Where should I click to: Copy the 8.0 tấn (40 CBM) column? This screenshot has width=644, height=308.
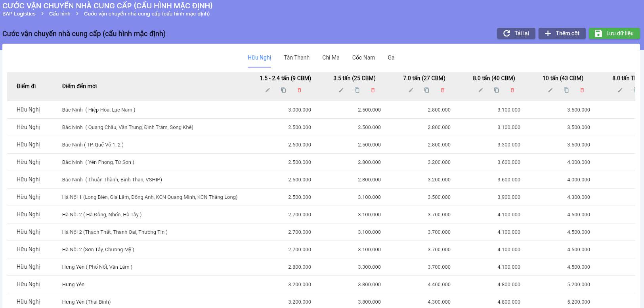coord(497,90)
